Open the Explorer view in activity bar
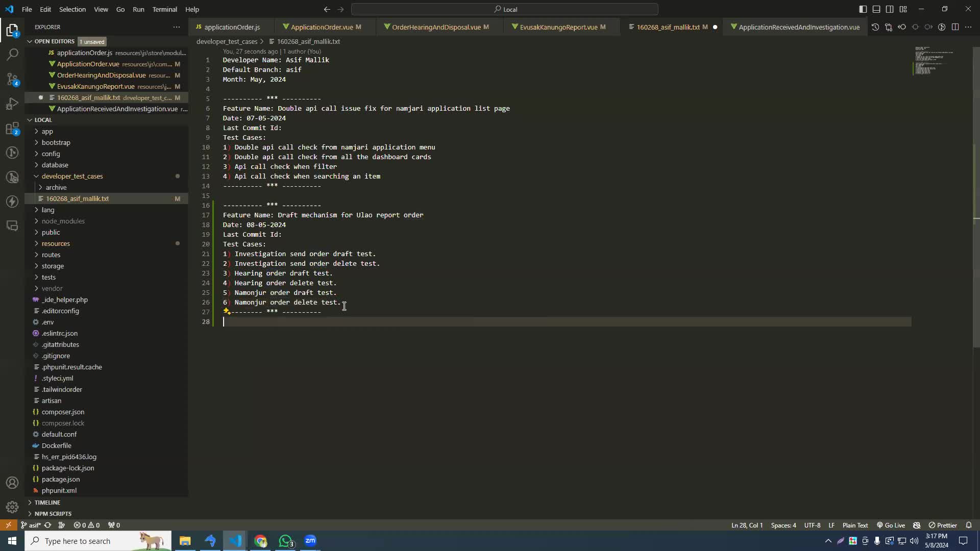This screenshot has height=551, width=980. click(x=12, y=30)
